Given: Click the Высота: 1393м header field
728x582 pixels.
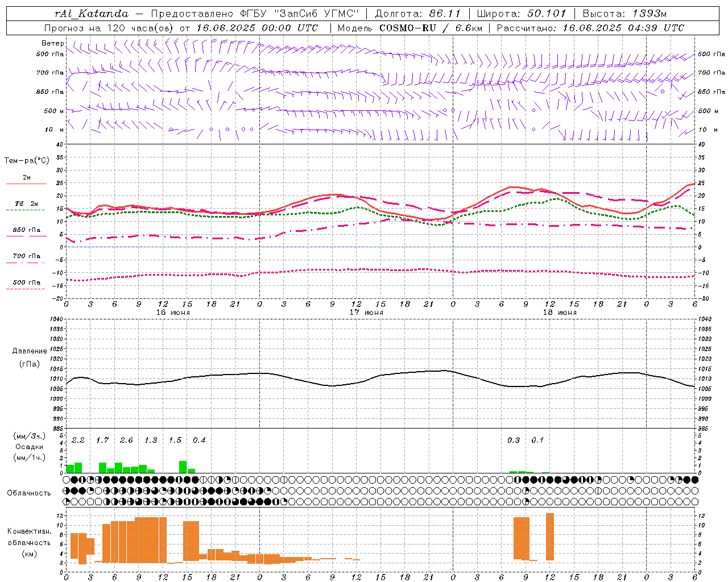Looking at the screenshot, I should tap(624, 14).
